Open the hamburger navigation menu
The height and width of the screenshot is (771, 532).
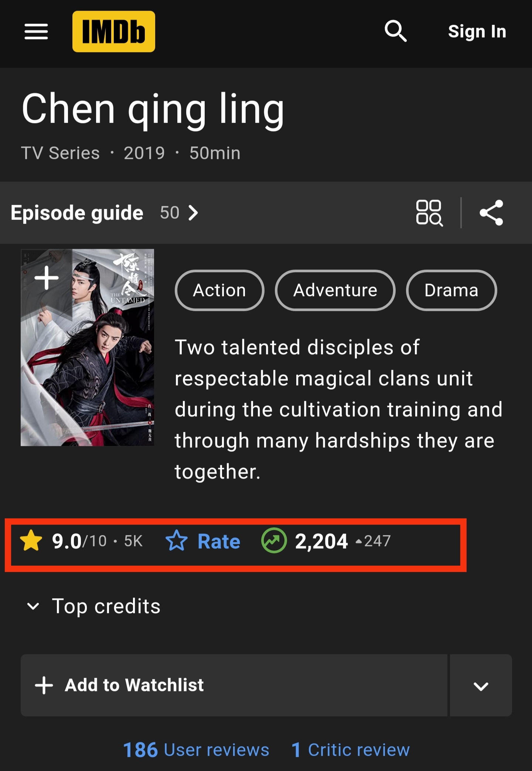click(x=36, y=31)
